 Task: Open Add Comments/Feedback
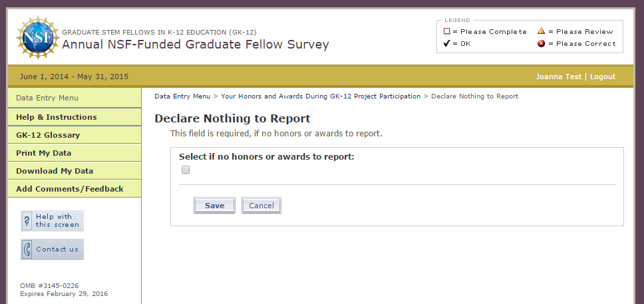(x=75, y=189)
